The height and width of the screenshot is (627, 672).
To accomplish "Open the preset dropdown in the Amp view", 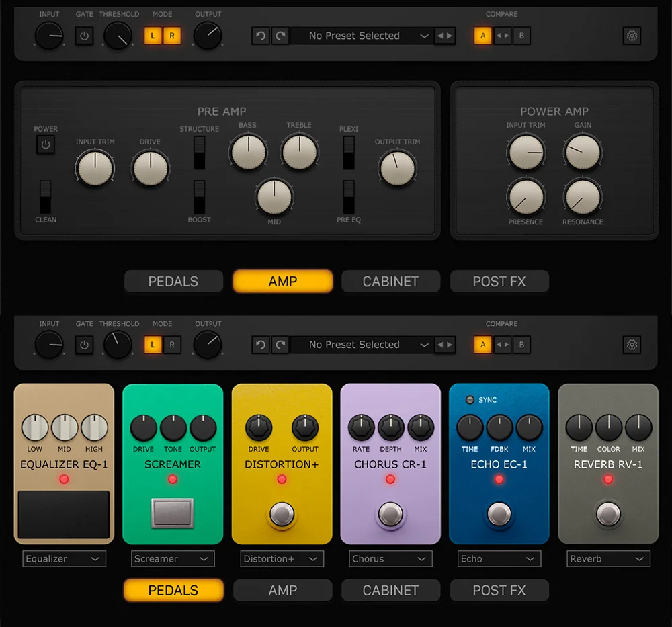I will click(x=362, y=36).
